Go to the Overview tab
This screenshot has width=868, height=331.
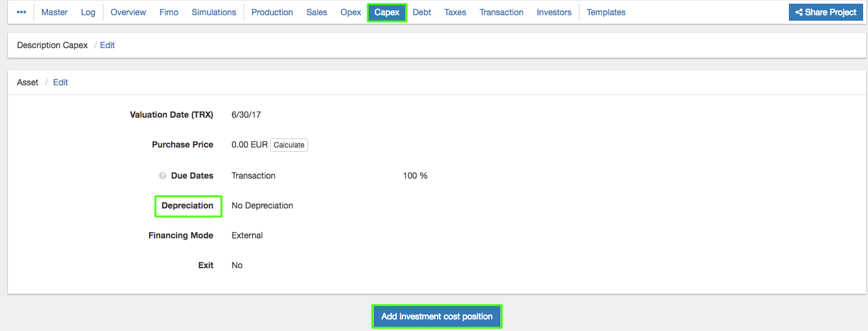128,12
